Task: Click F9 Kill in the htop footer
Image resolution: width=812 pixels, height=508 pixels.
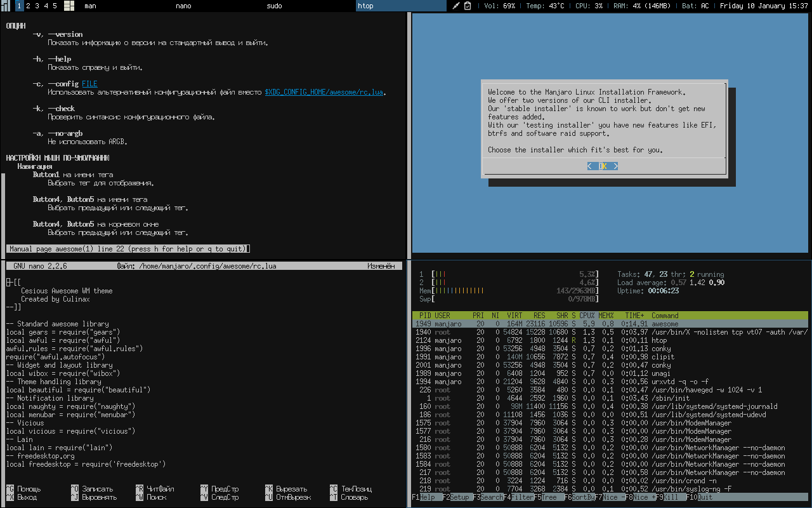Action: pos(671,497)
